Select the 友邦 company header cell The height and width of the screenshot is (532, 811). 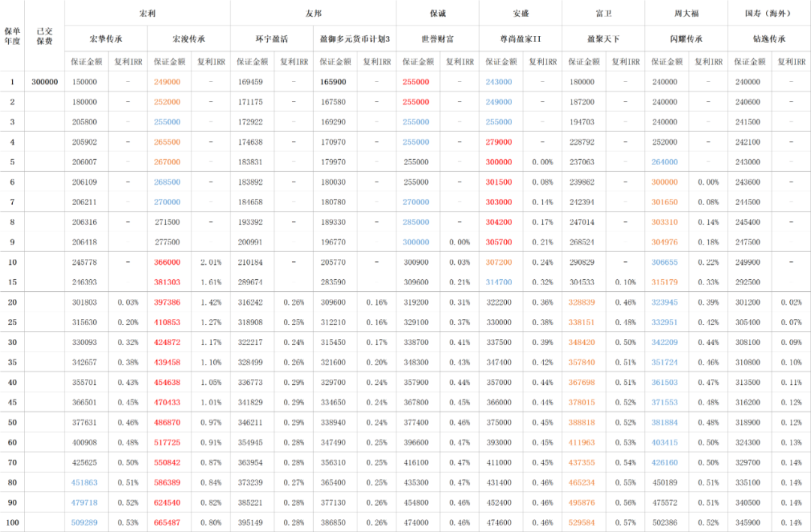tap(313, 14)
